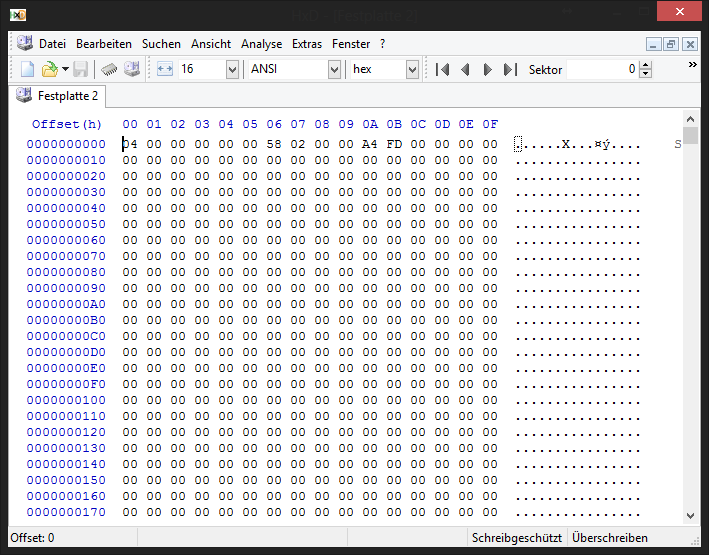Viewport: 709px width, 555px height.
Task: Click the scrollbar up arrow
Action: pos(690,119)
